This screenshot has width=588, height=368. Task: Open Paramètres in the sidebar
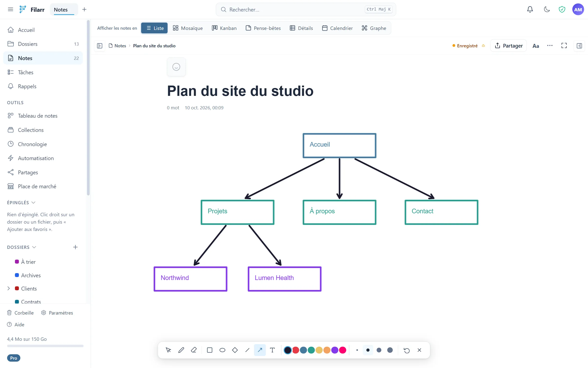[x=57, y=313]
